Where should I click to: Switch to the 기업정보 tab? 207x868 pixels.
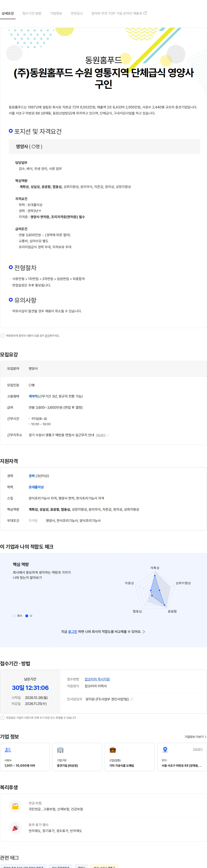(56, 14)
